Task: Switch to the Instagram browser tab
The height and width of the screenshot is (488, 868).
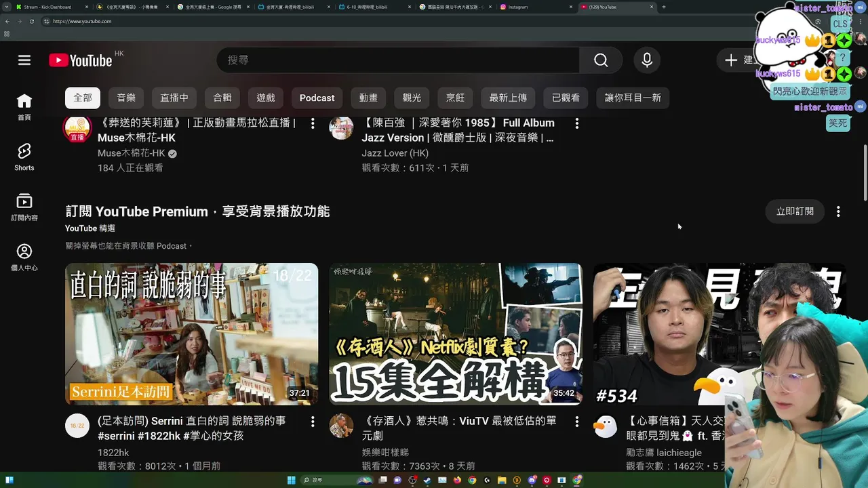Action: point(536,7)
